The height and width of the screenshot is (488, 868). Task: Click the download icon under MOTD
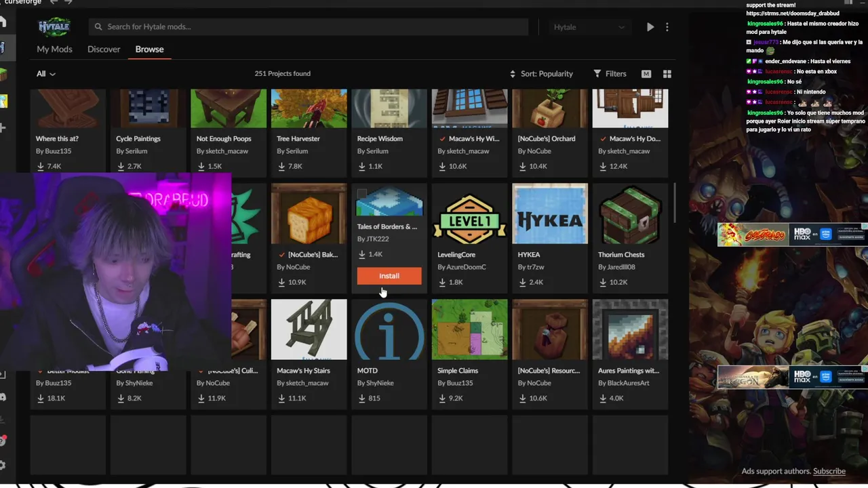(x=361, y=398)
